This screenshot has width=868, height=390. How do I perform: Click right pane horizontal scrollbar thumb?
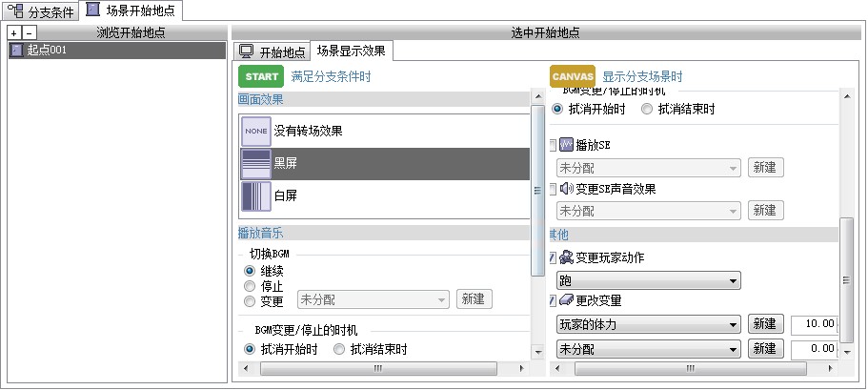(691, 368)
